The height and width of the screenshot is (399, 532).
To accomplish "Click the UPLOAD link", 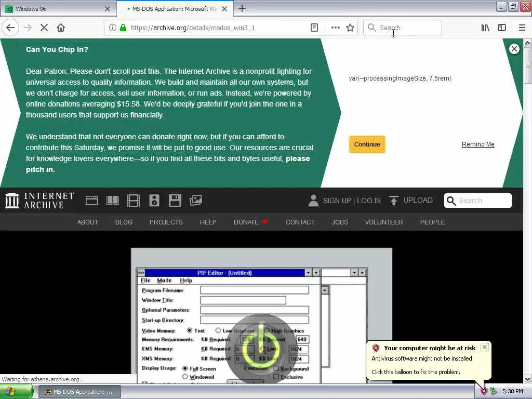I will (418, 200).
